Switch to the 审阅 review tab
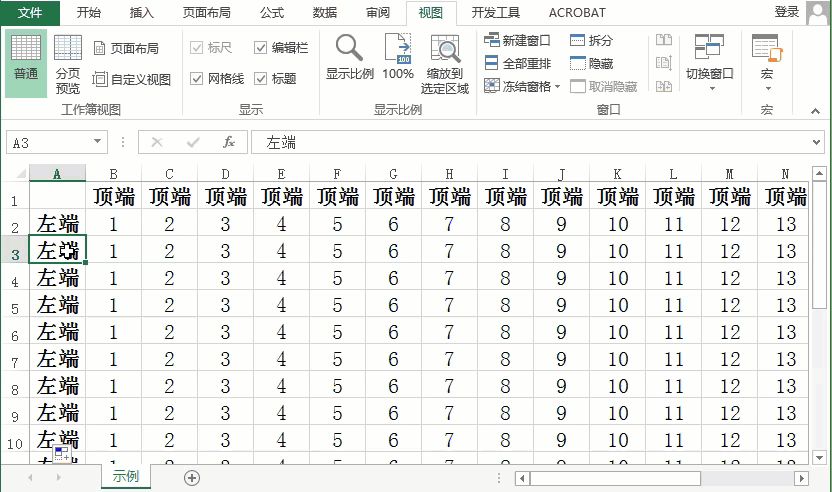 [x=378, y=13]
